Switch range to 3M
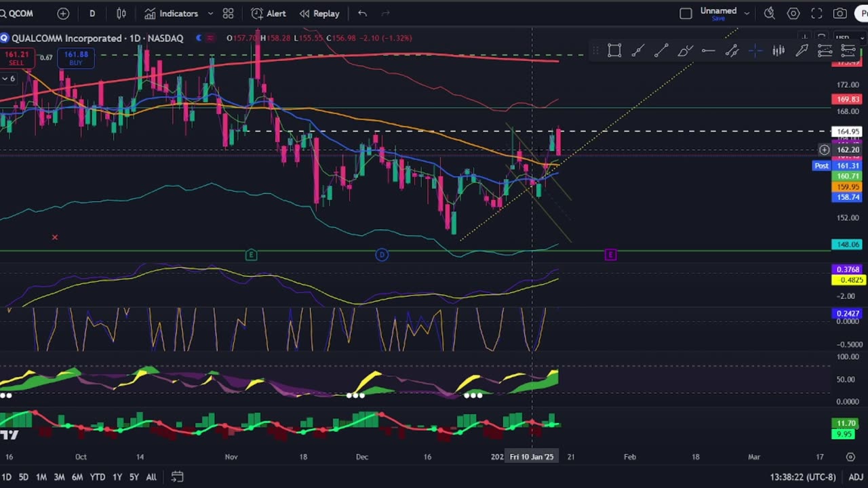The width and height of the screenshot is (868, 488). click(59, 477)
